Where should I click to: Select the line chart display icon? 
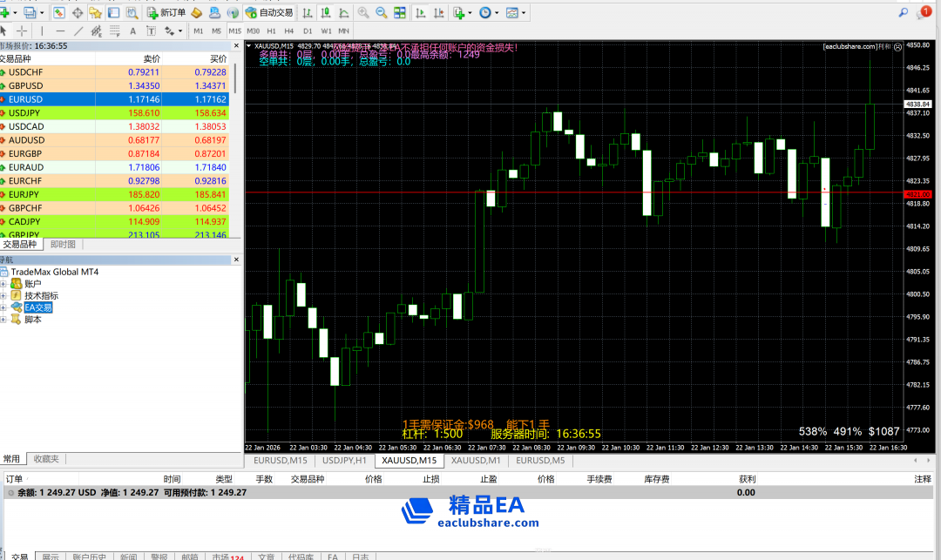tap(343, 13)
